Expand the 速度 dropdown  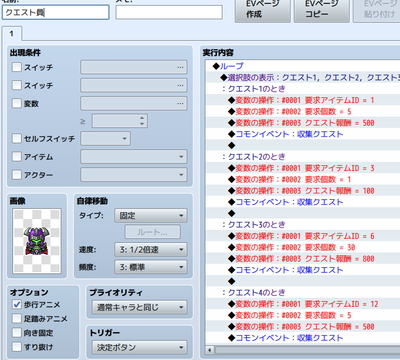(151, 249)
